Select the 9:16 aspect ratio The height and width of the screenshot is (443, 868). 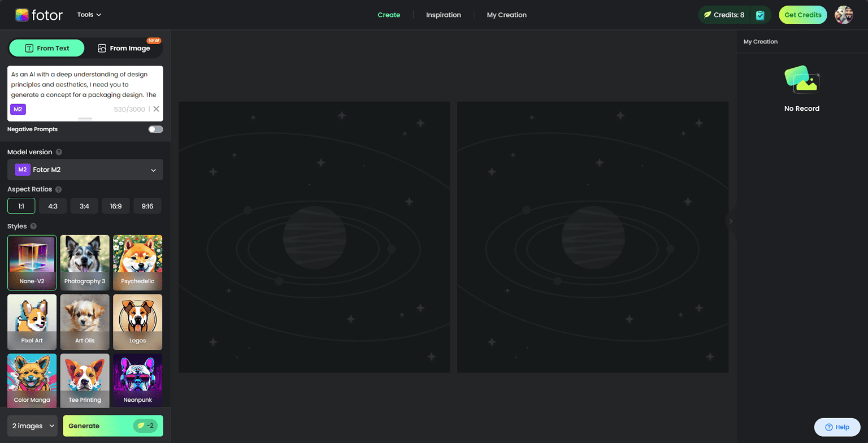click(147, 206)
